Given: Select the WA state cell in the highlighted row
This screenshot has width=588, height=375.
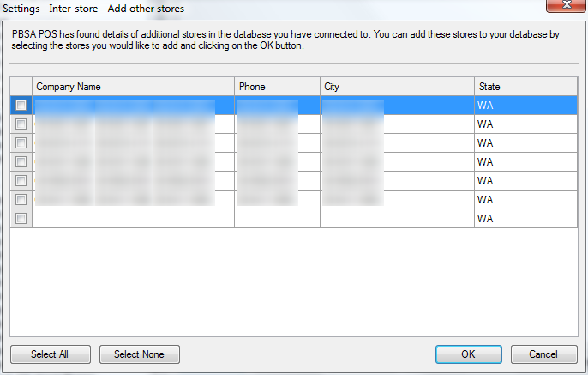Looking at the screenshot, I should pos(525,105).
